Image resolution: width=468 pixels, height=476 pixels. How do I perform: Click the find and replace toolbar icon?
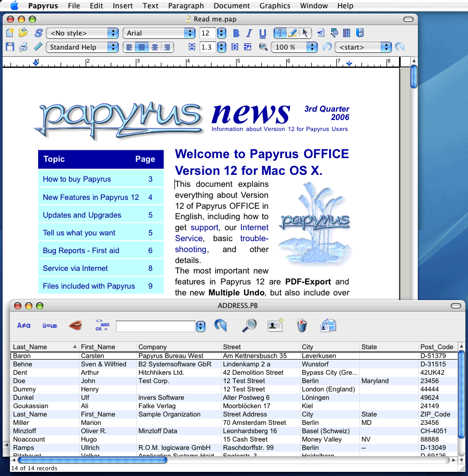[x=334, y=32]
